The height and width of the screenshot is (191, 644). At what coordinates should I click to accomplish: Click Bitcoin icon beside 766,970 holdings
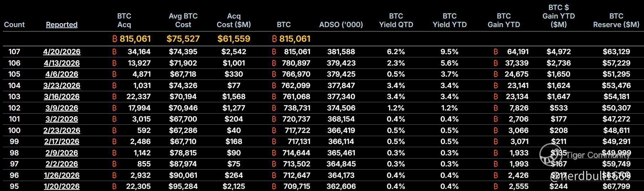pos(274,74)
